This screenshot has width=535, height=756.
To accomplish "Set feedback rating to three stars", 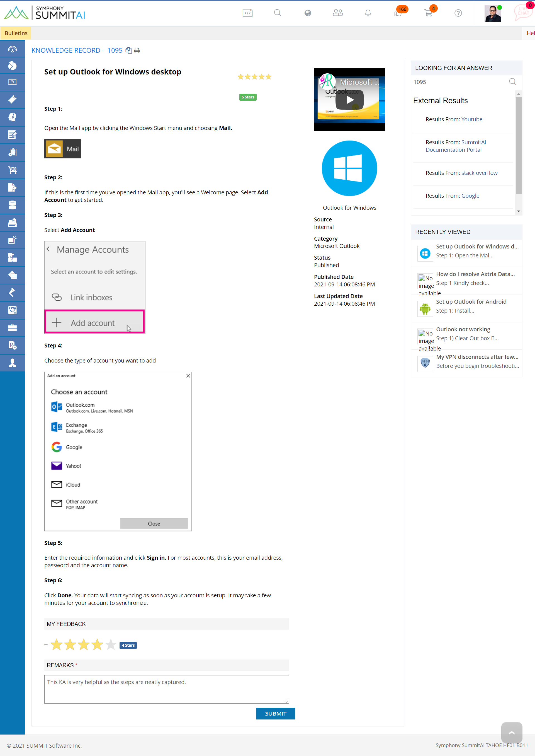I will [84, 644].
